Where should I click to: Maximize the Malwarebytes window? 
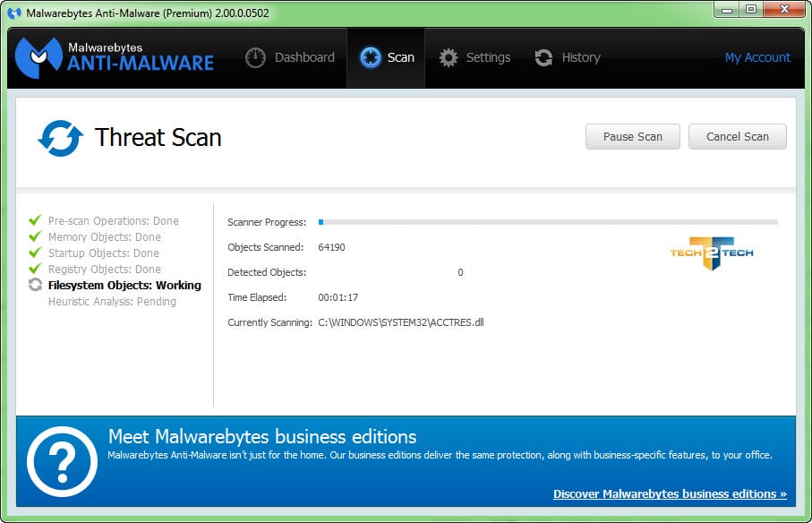(751, 10)
